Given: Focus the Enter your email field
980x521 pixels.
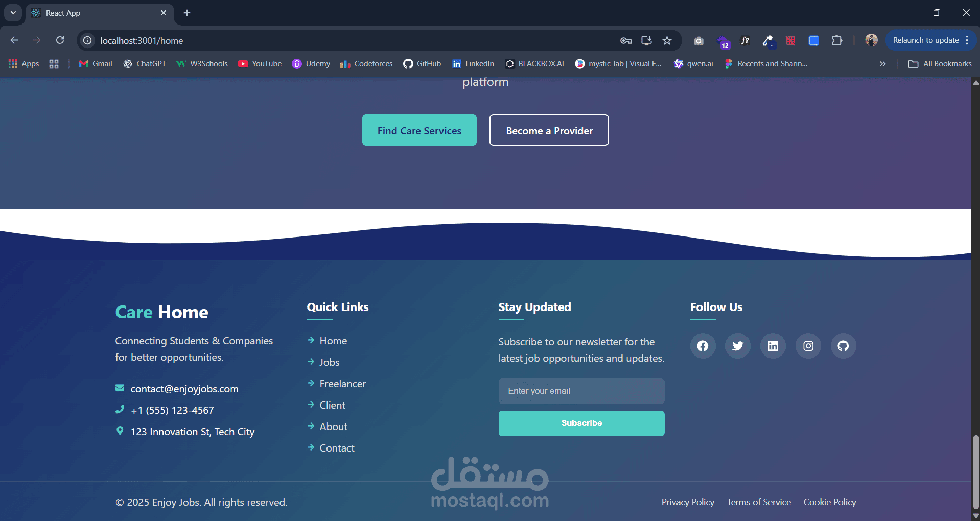Looking at the screenshot, I should (x=581, y=391).
